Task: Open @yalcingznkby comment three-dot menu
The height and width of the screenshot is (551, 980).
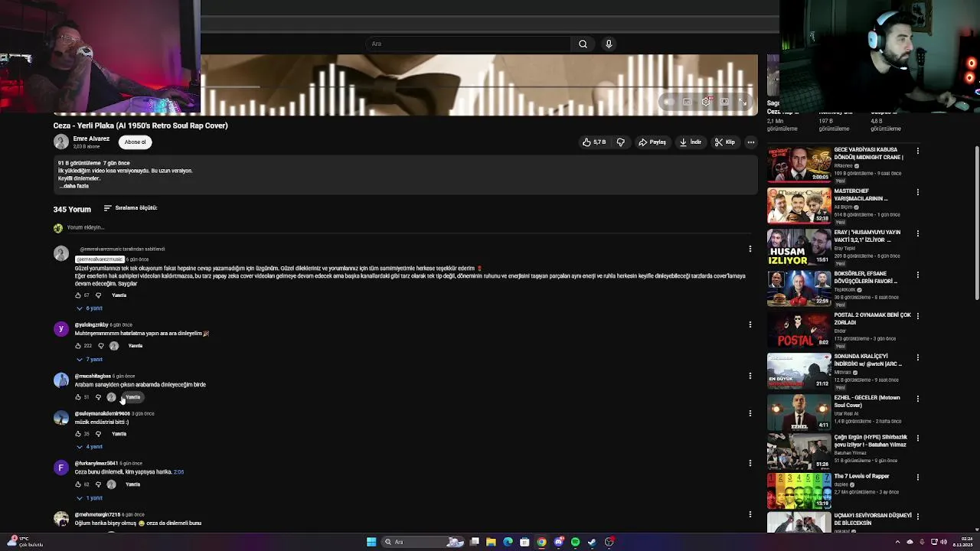Action: click(x=750, y=324)
